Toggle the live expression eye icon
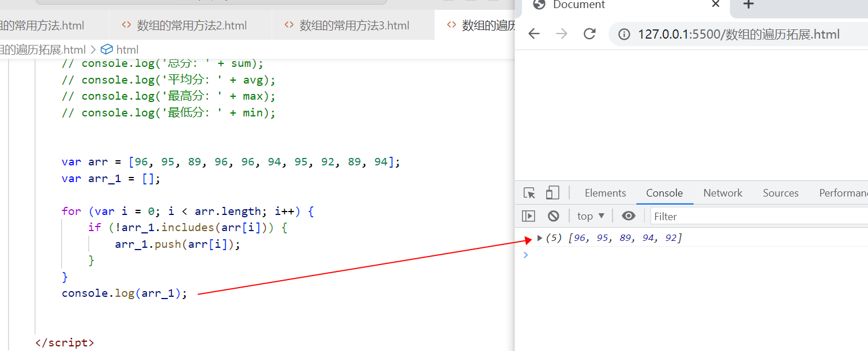 tap(628, 216)
